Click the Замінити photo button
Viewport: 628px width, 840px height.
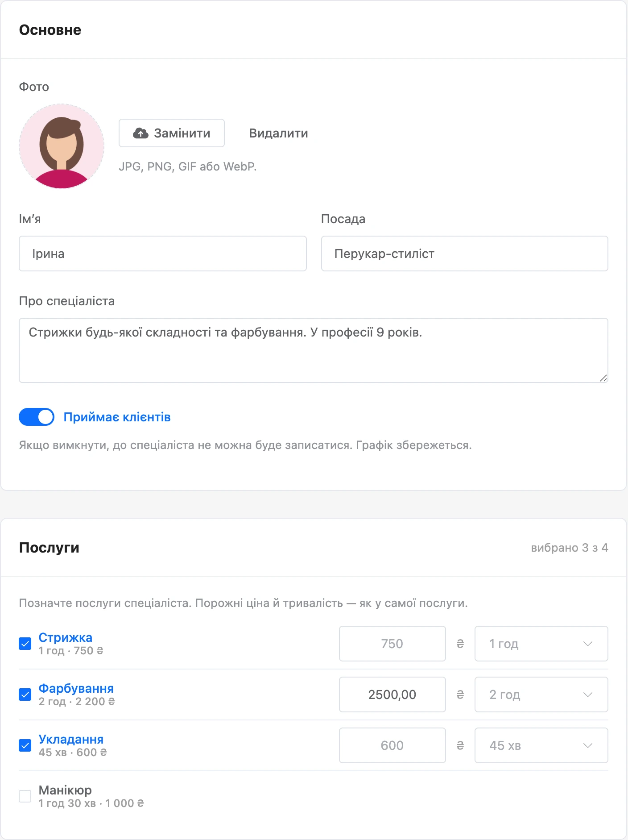[172, 133]
